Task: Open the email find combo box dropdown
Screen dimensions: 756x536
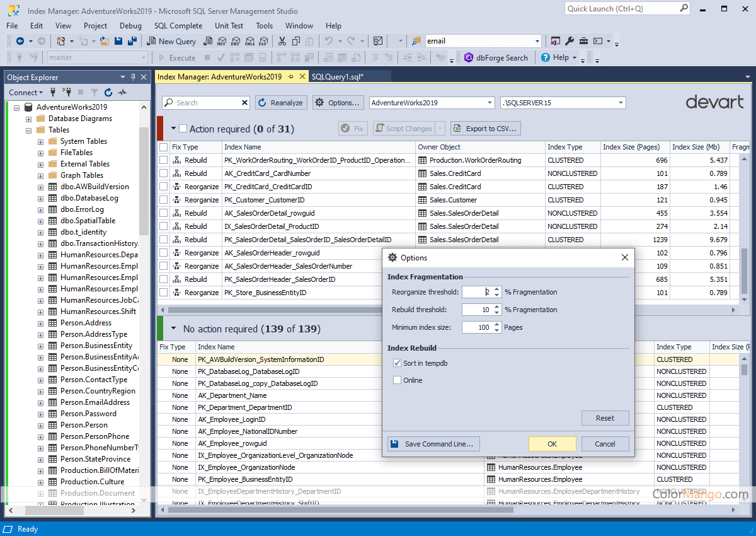Action: pyautogui.click(x=537, y=41)
